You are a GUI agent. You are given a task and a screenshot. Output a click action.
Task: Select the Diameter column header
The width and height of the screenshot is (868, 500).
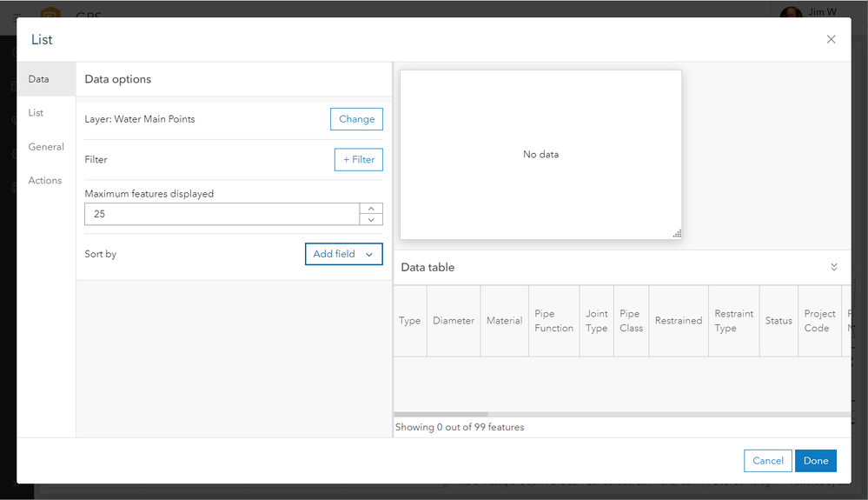[x=454, y=321]
